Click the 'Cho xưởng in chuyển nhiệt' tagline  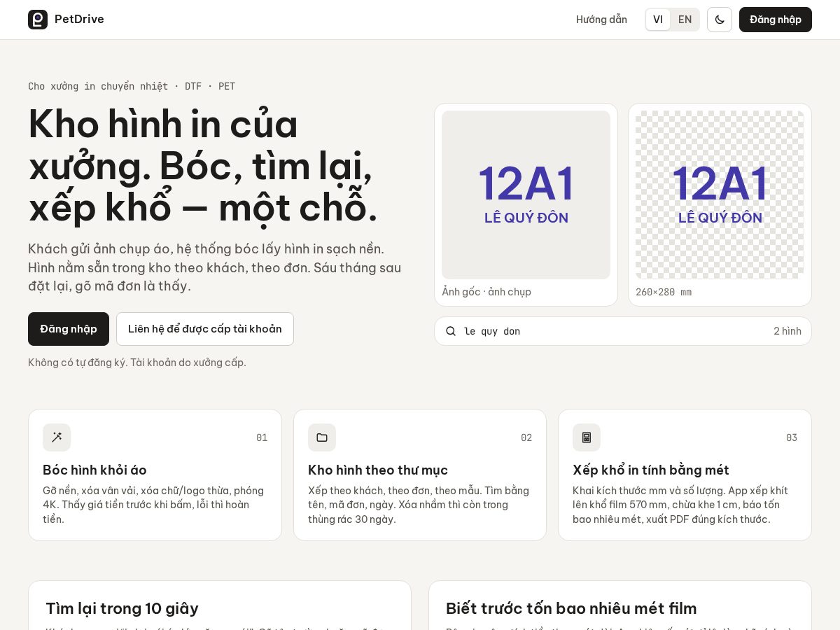coord(132,86)
